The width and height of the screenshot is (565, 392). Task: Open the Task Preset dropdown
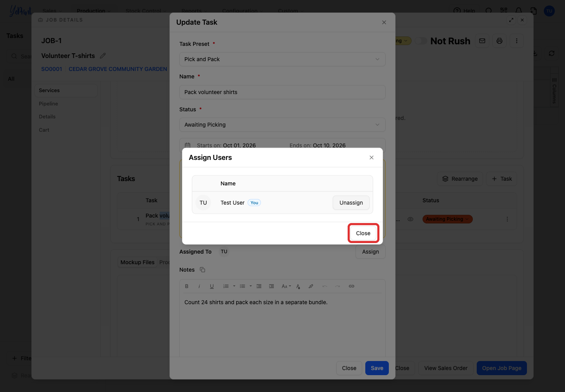coord(282,59)
